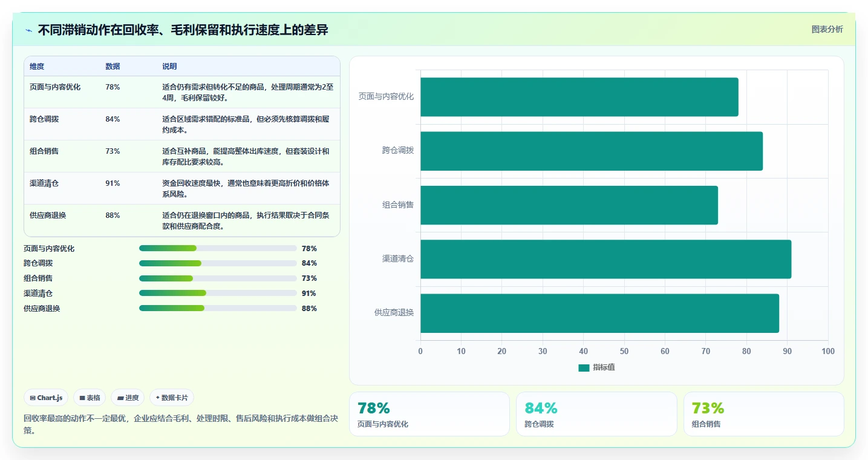Viewport: 868px width, 460px height.
Task: Click the 73% 组合销售 data card
Action: pyautogui.click(x=764, y=414)
